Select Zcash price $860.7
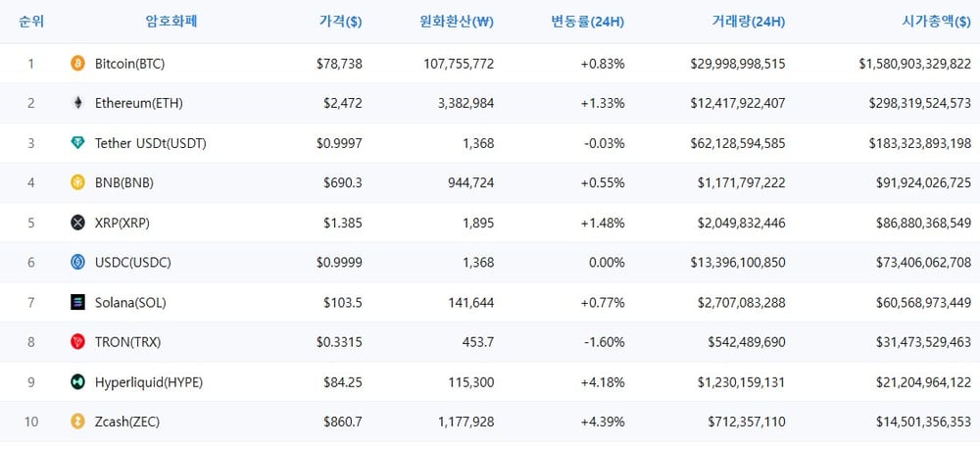980x450 pixels. point(342,422)
